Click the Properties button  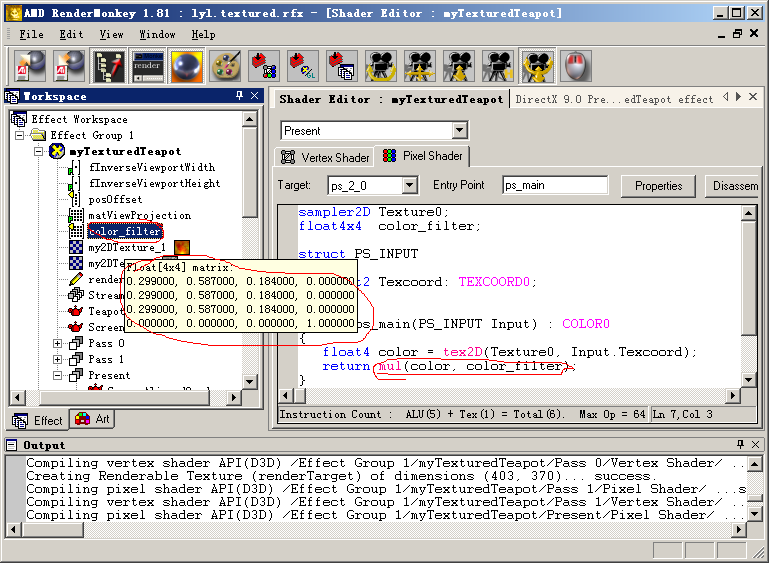tap(658, 186)
